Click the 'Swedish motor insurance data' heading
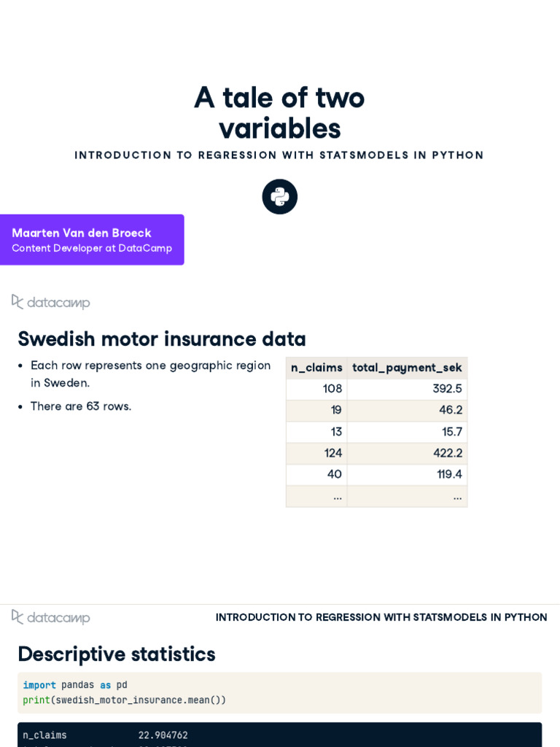This screenshot has width=560, height=747. click(x=162, y=339)
